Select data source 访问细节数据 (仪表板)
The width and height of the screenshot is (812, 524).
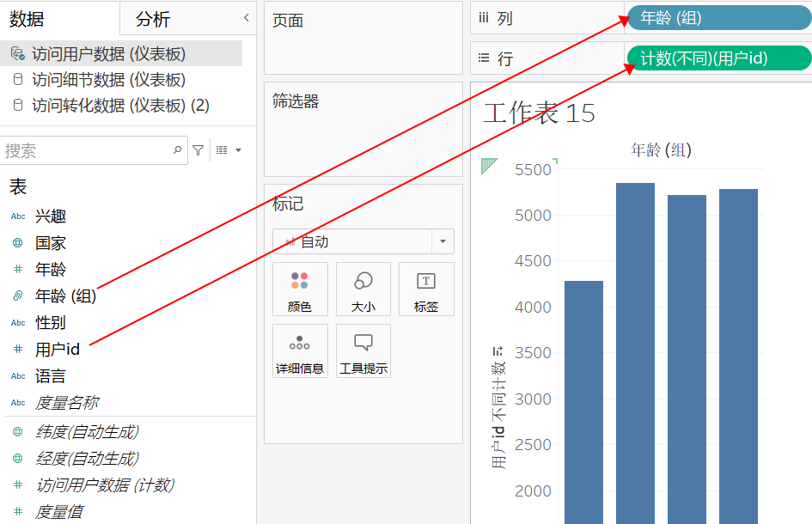(109, 80)
